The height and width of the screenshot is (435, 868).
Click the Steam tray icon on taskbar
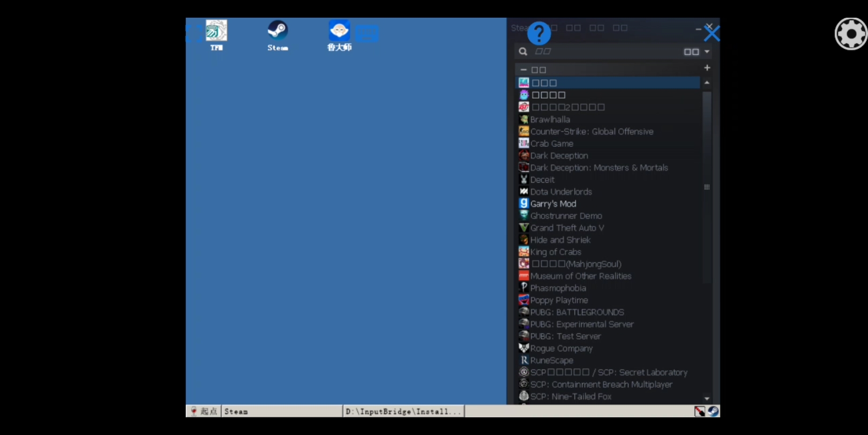(713, 411)
